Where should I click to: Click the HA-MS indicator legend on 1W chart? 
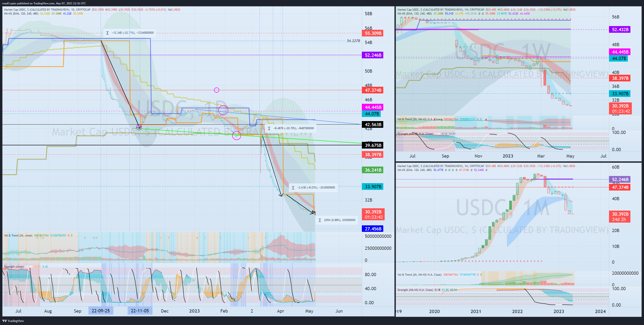click(415, 14)
